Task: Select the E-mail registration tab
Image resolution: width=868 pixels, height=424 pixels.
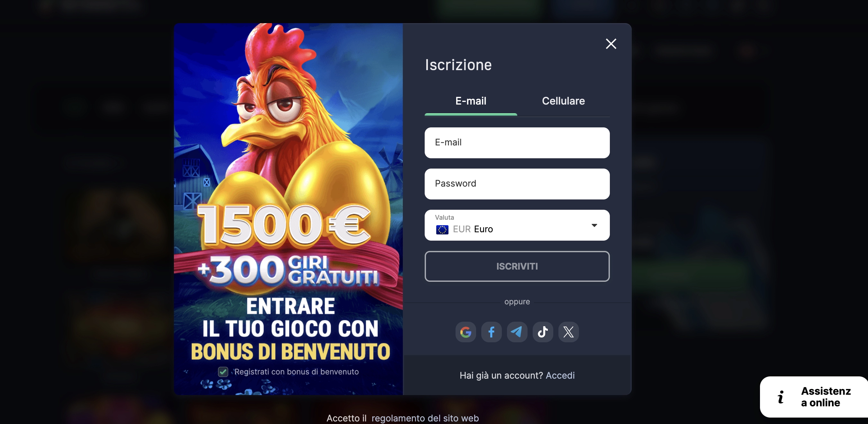Action: pyautogui.click(x=471, y=101)
